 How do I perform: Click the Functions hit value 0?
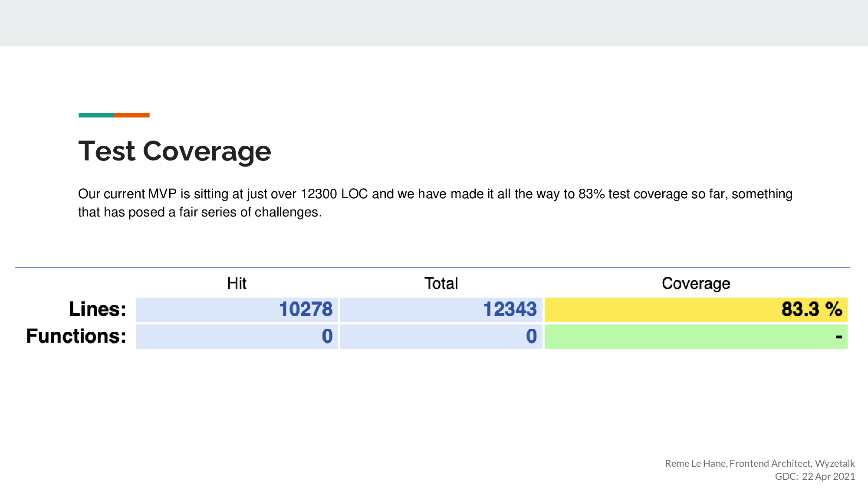click(x=327, y=336)
